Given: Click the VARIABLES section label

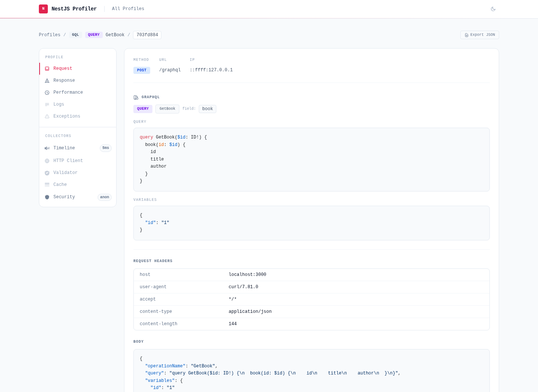Looking at the screenshot, I should (145, 200).
